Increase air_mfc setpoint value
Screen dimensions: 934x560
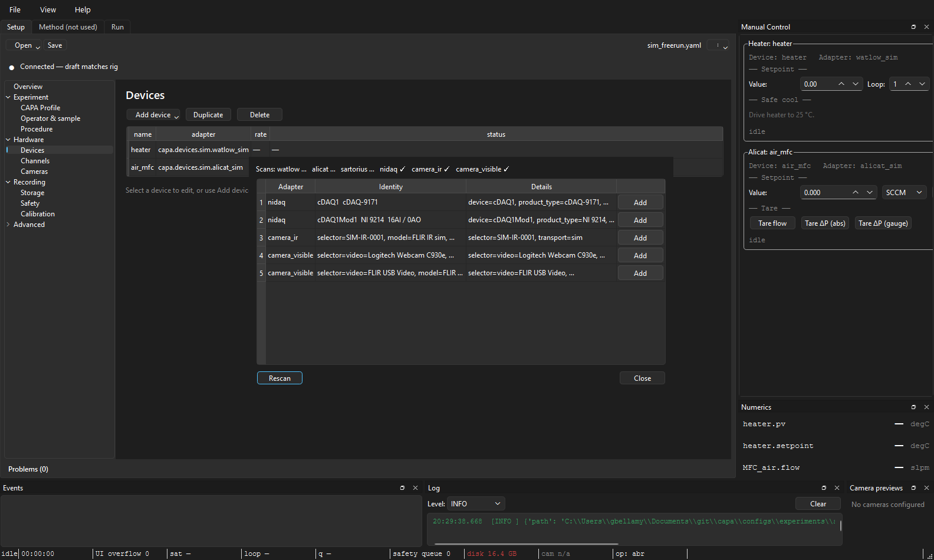click(856, 193)
